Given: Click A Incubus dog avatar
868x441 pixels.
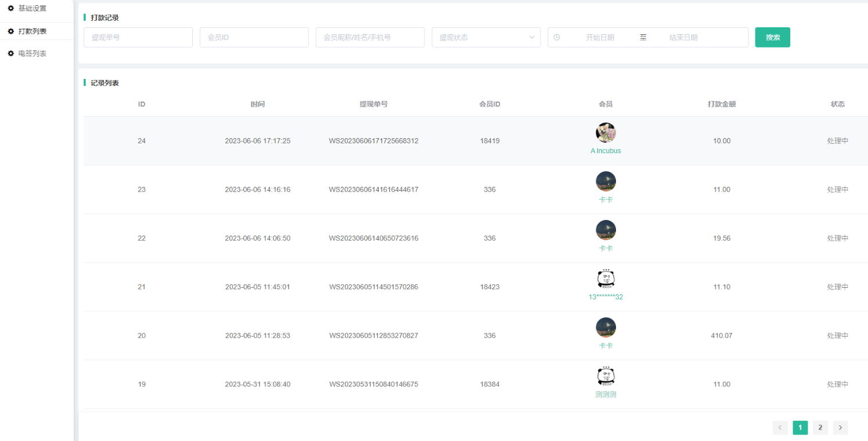Looking at the screenshot, I should point(606,132).
